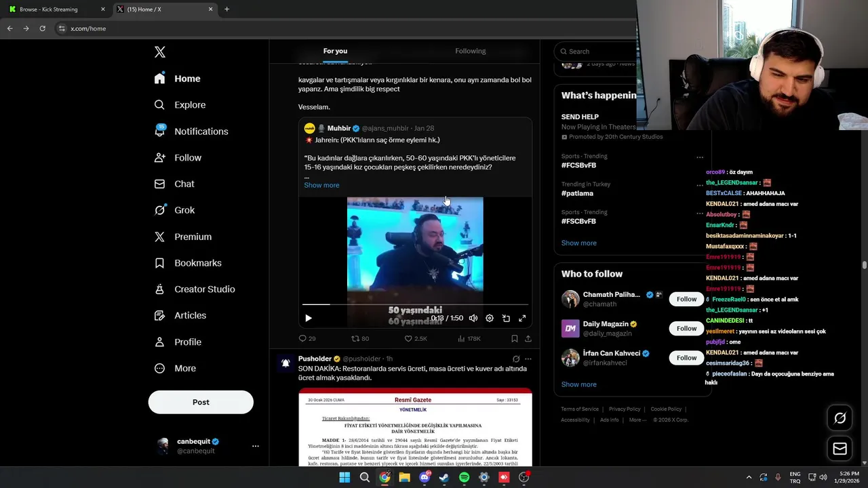Follow İrfan Can Kahveci
Image resolution: width=868 pixels, height=488 pixels.
coord(686,358)
